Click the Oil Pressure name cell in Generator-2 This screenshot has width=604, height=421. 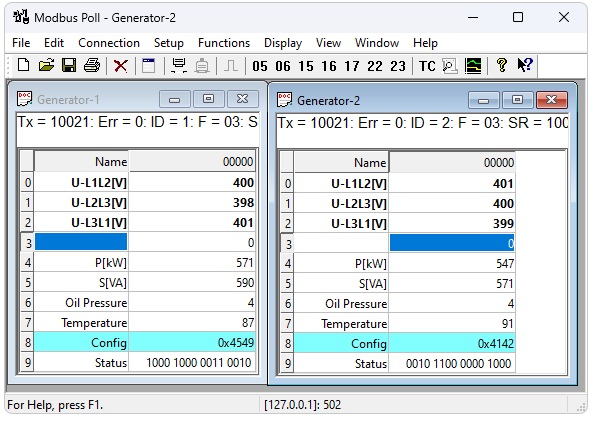click(341, 304)
